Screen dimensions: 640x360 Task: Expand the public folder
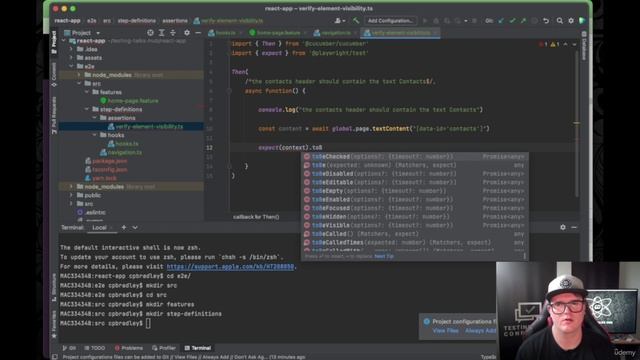coord(71,195)
